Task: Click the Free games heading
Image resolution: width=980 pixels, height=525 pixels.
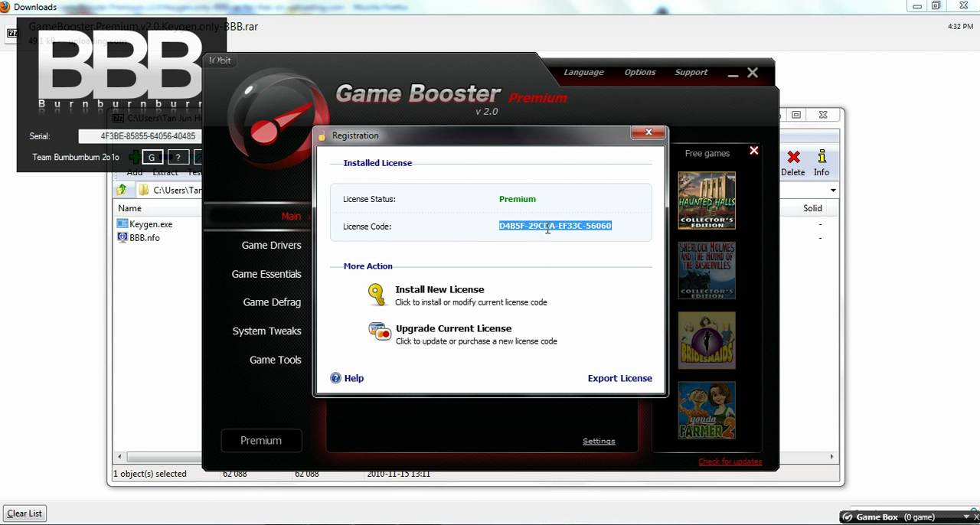Action: tap(707, 153)
